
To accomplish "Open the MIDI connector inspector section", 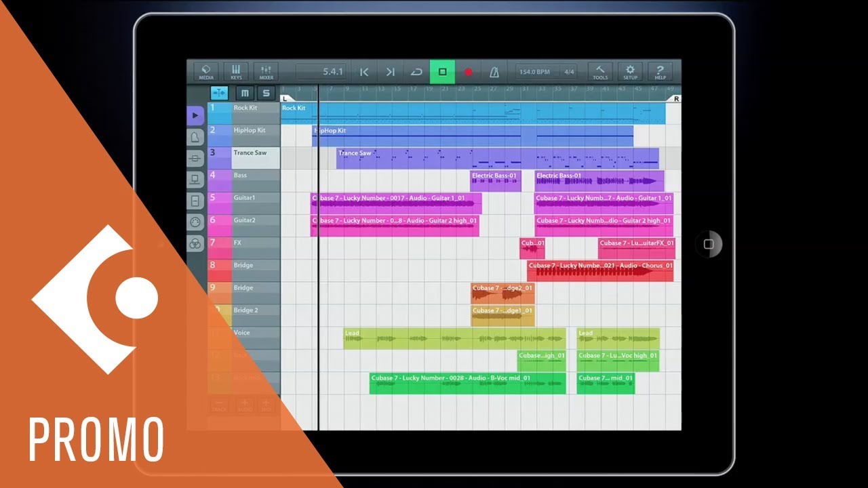I will click(195, 222).
